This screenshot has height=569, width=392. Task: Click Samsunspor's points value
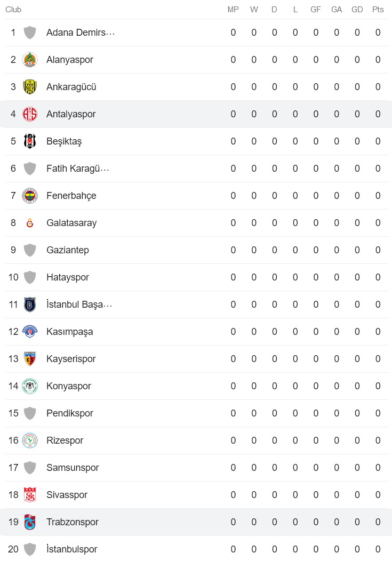(378, 467)
